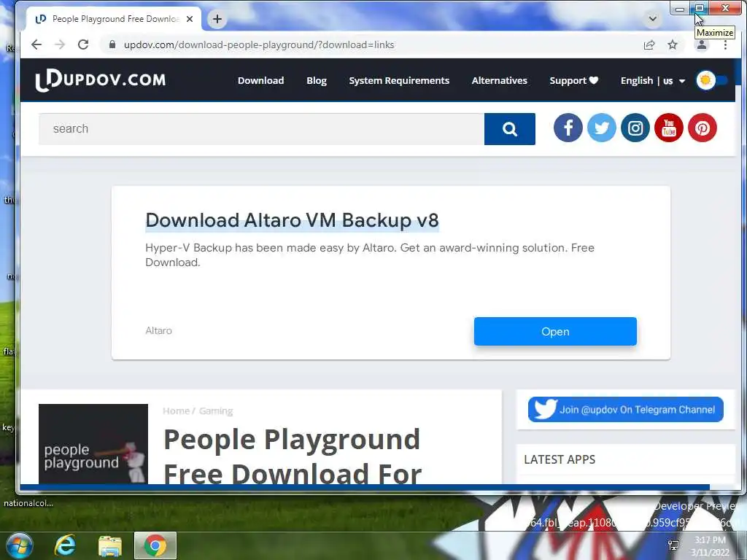Click the Home breadcrumb link

click(176, 411)
